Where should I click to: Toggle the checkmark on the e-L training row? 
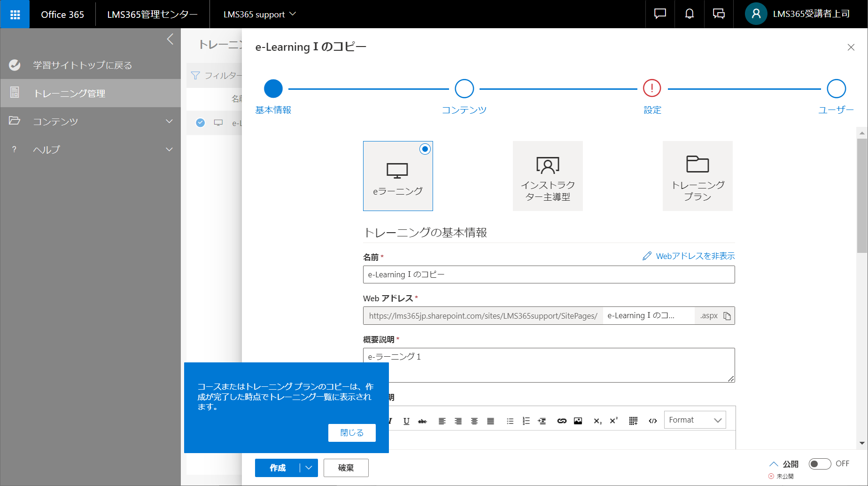point(201,123)
